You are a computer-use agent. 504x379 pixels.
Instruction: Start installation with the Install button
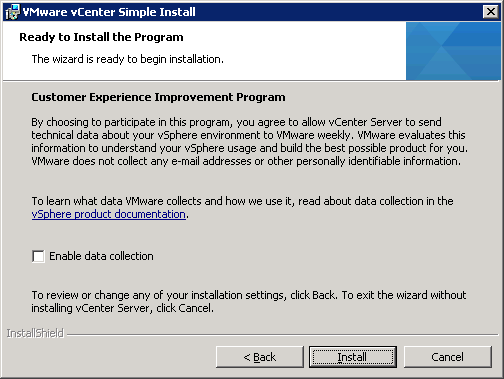[x=353, y=357]
